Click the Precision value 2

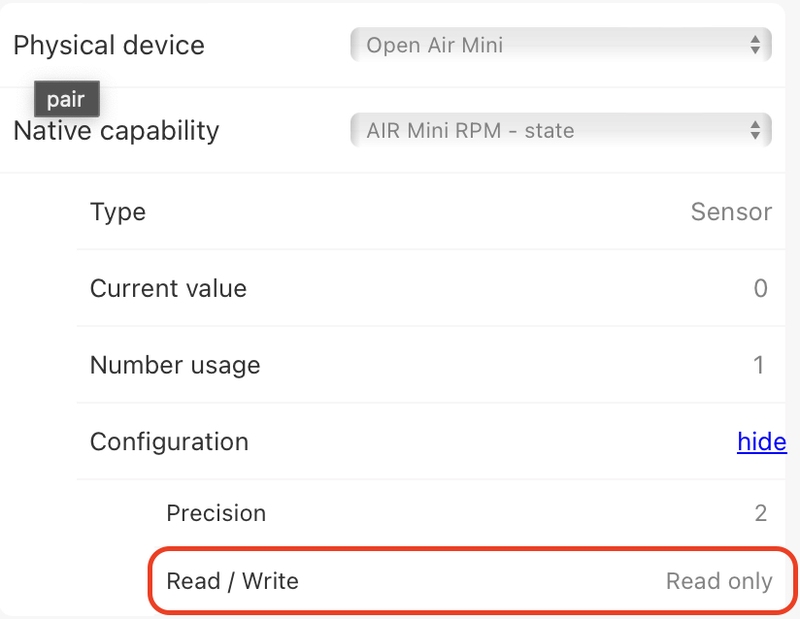coord(760,513)
